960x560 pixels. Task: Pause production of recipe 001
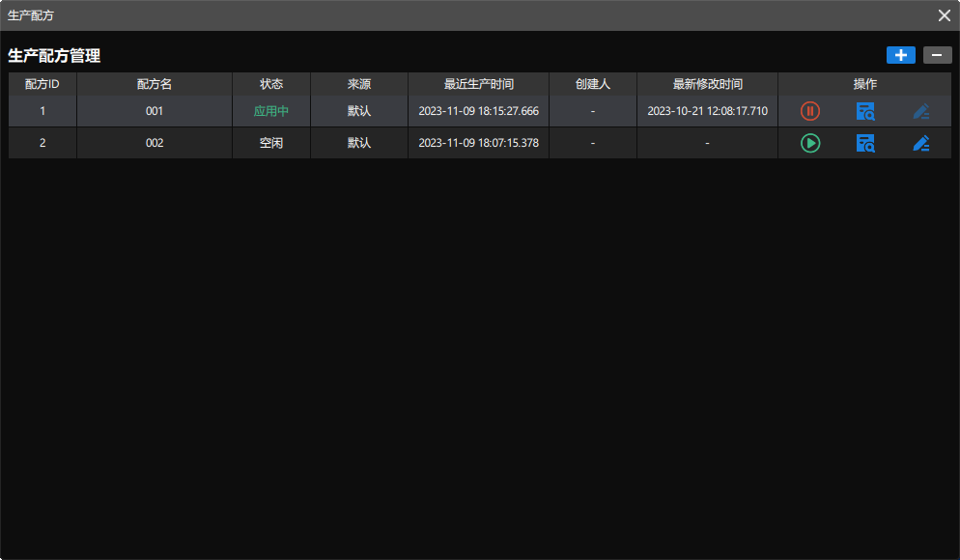pyautogui.click(x=808, y=110)
